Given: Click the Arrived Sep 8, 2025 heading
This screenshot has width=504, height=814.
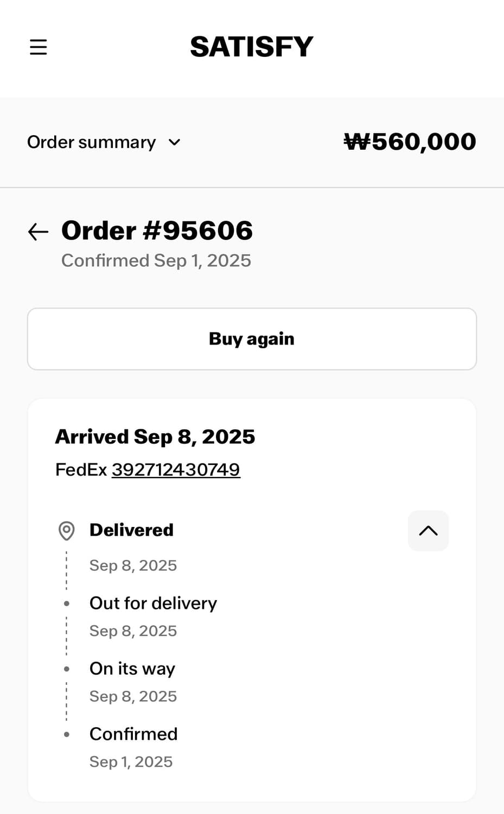Looking at the screenshot, I should pos(155,437).
